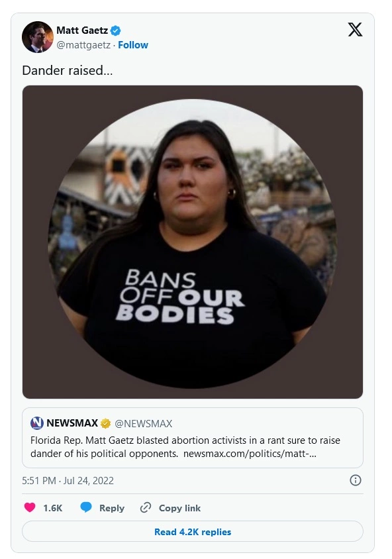
Task: Open Read 4.2K replies button
Action: 193,532
